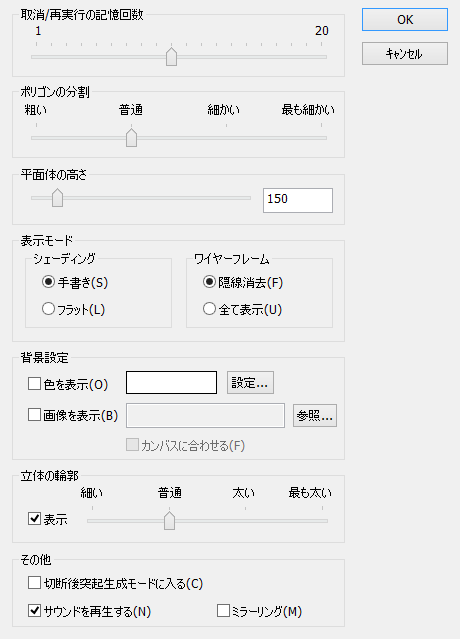Click the ポリゴンの分割 slider thumb
Image resolution: width=460 pixels, height=639 pixels.
(x=131, y=138)
